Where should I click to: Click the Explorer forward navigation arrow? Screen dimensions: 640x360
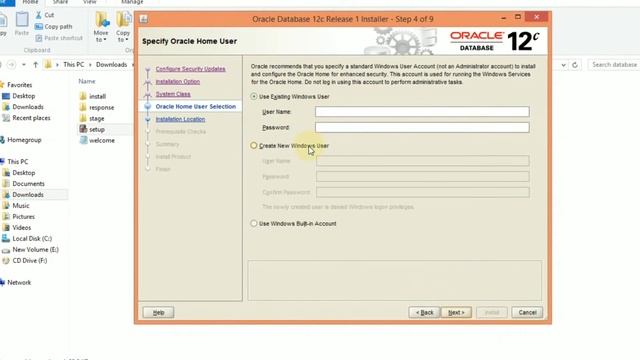[x=11, y=64]
